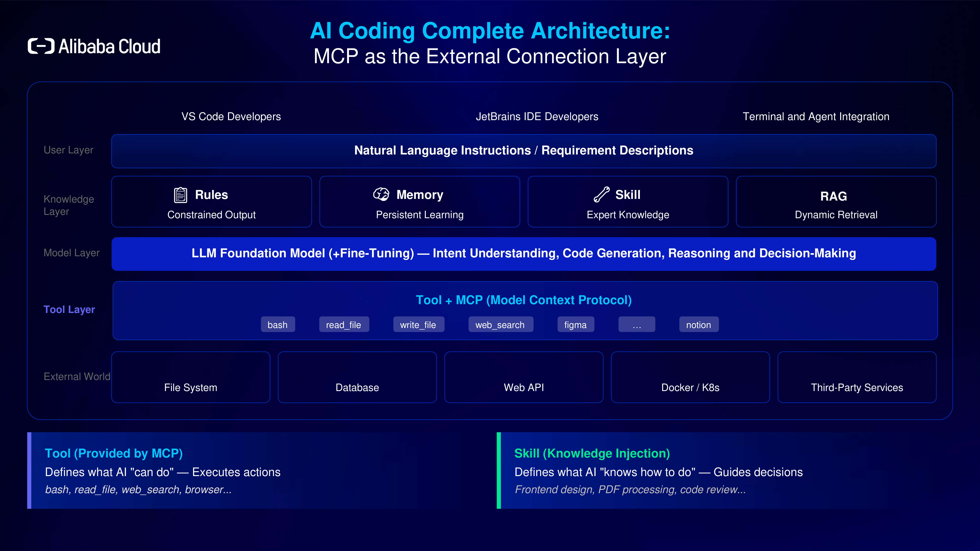Select the figma tool chip
This screenshot has height=551, width=980.
[x=576, y=325]
